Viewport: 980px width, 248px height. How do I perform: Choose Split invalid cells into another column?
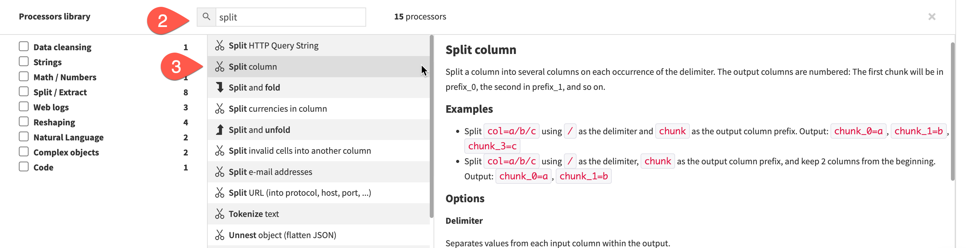(x=299, y=151)
